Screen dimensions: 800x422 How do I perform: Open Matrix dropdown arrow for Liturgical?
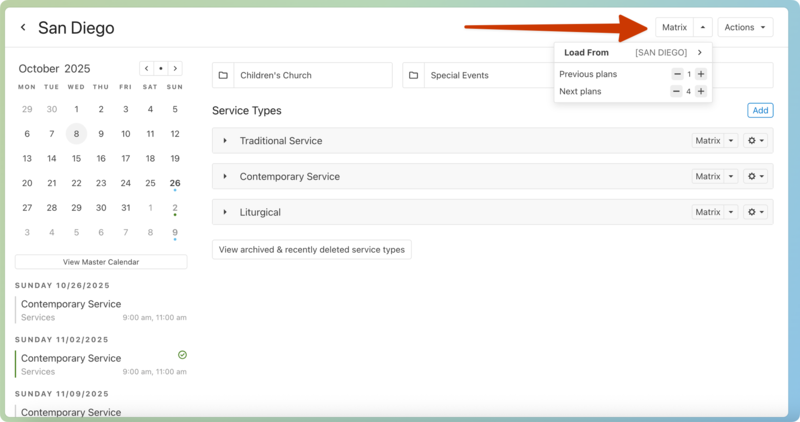(x=731, y=212)
